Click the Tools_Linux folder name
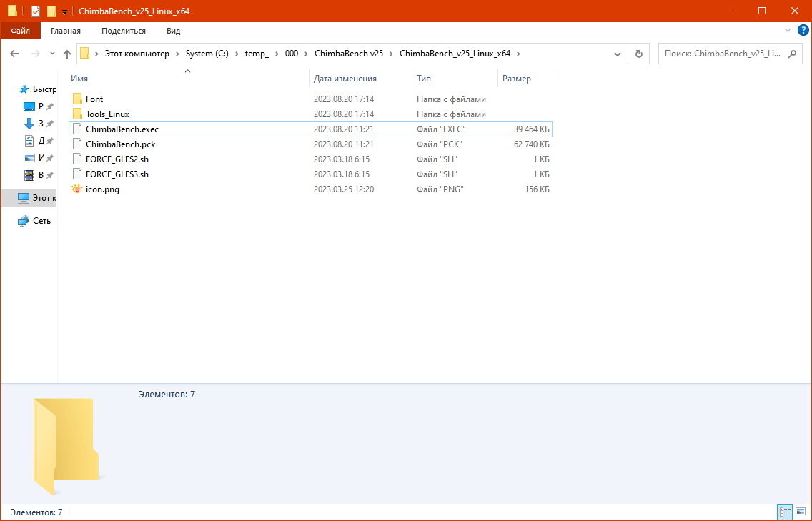Viewport: 812px width, 521px height. click(x=107, y=114)
